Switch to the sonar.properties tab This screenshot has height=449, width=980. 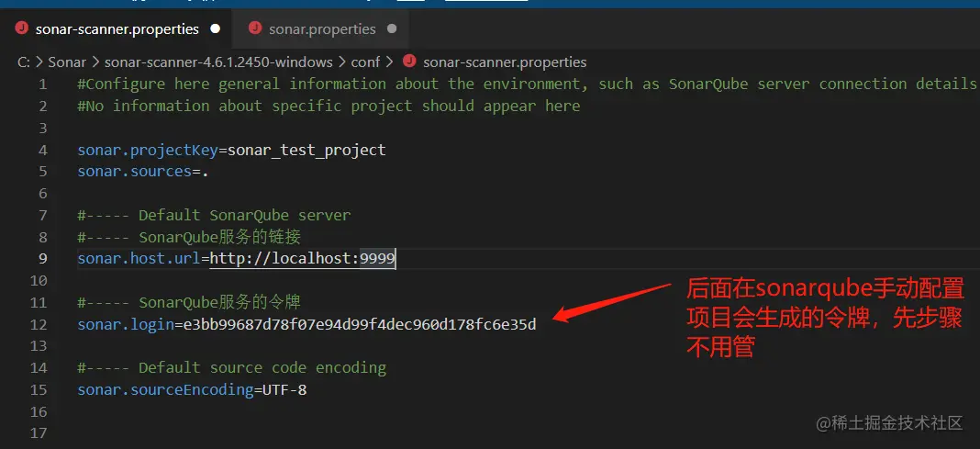click(321, 28)
